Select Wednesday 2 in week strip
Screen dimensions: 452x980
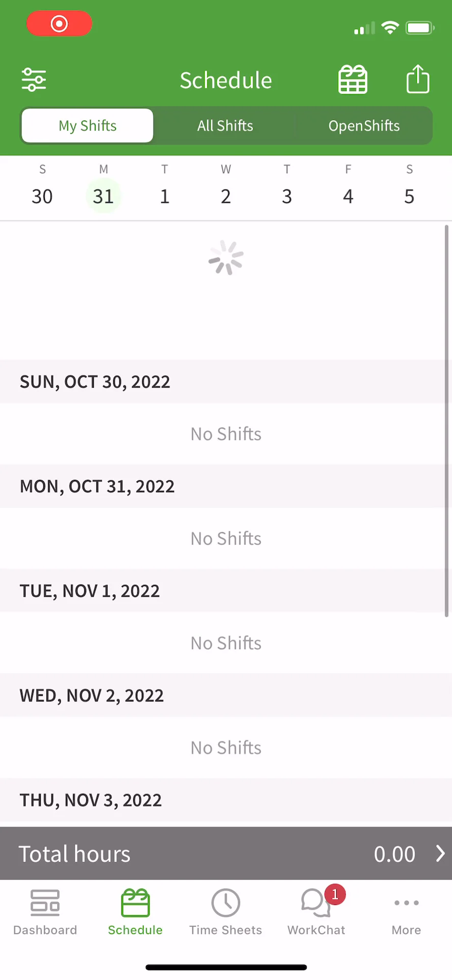click(x=226, y=196)
